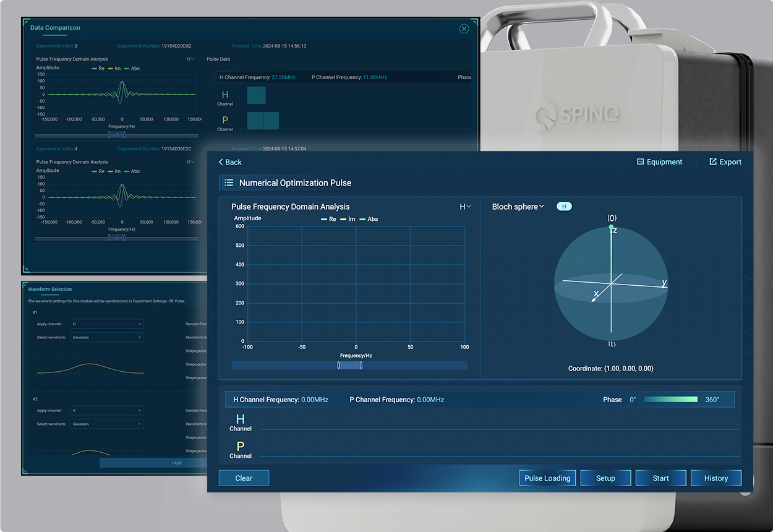Close the Data Comparison dialog
This screenshot has width=773, height=532.
point(464,28)
